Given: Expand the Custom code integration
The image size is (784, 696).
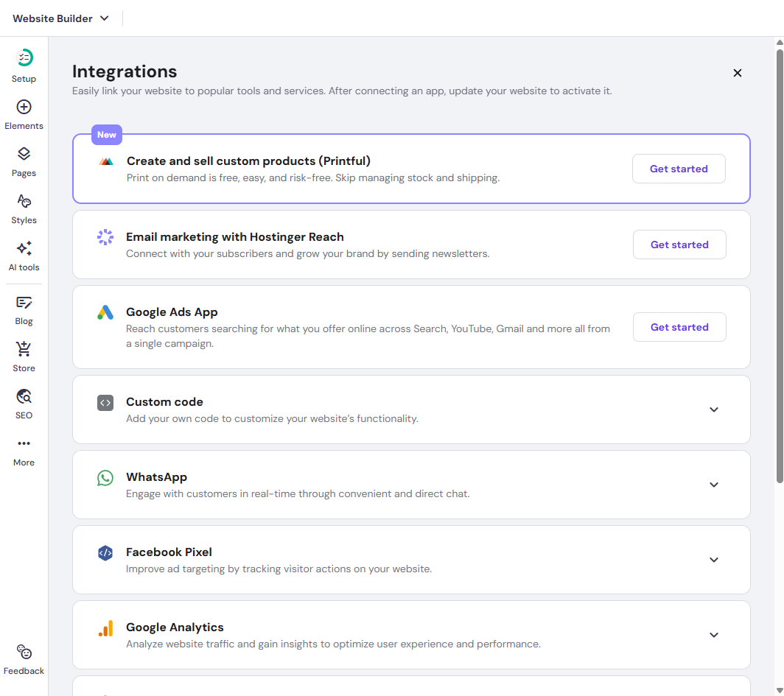Looking at the screenshot, I should click(713, 409).
